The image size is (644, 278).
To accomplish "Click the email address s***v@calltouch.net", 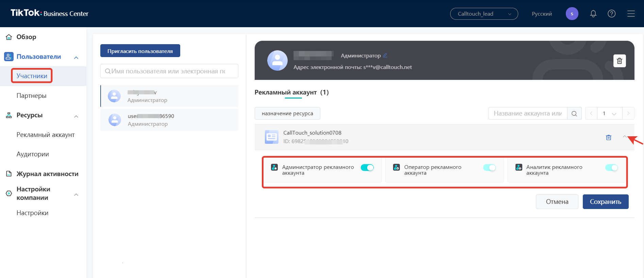I will coord(387,67).
